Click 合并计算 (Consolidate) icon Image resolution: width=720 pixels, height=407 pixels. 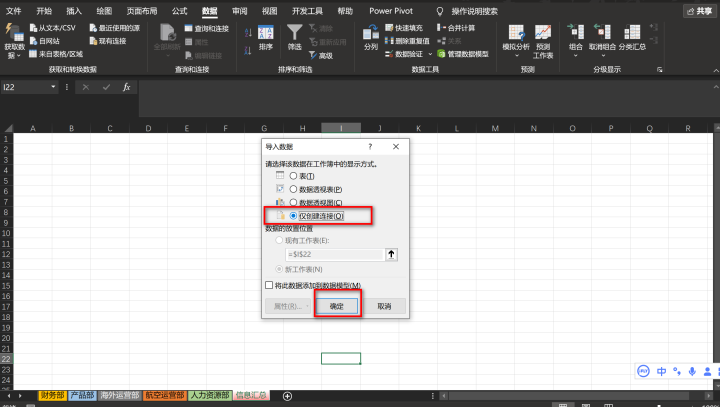click(x=441, y=28)
